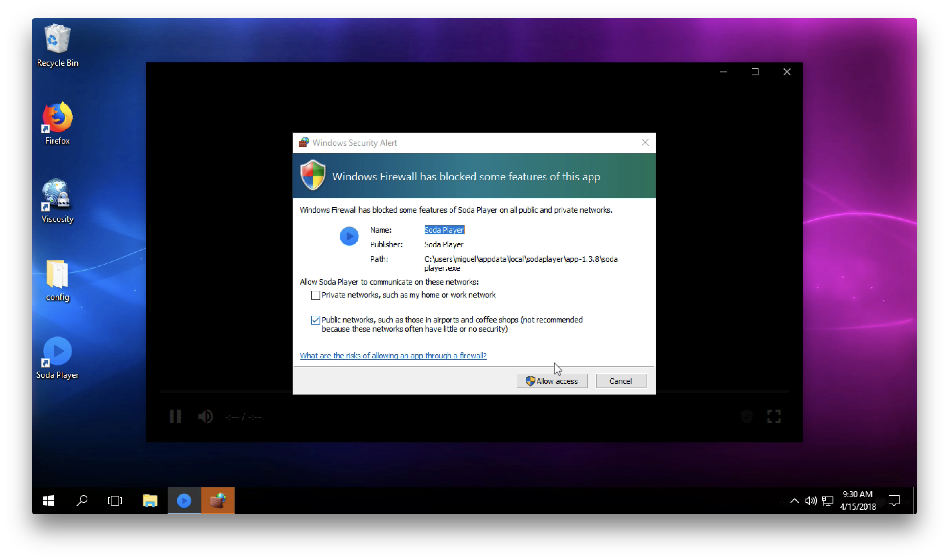Click the shield icon in Soda Player controls
This screenshot has width=949, height=560.
[x=747, y=417]
